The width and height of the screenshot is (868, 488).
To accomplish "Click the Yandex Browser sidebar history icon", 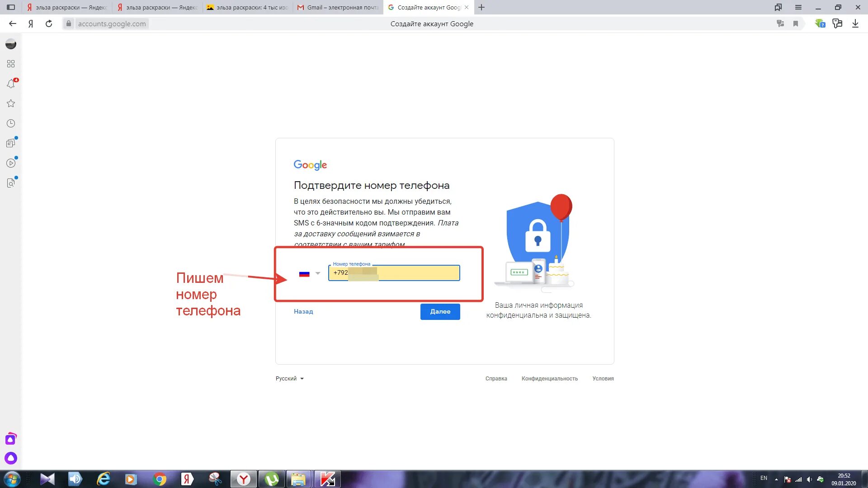I will coord(11,123).
